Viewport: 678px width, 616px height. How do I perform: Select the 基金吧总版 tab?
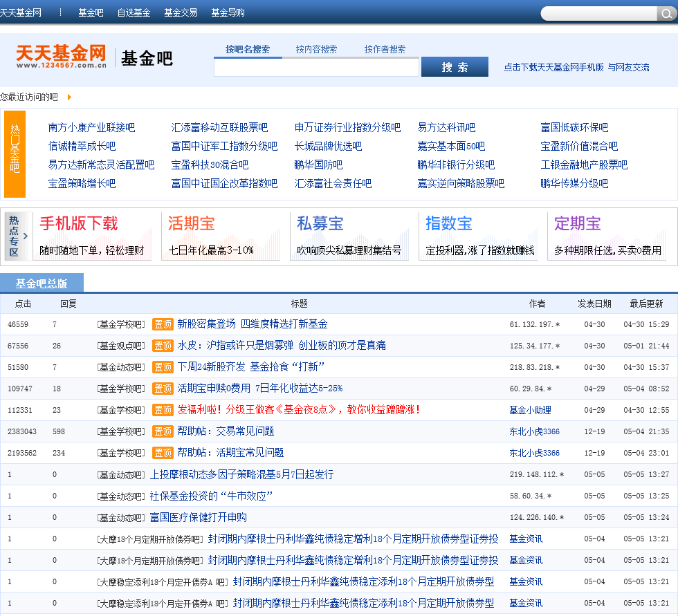point(42,283)
